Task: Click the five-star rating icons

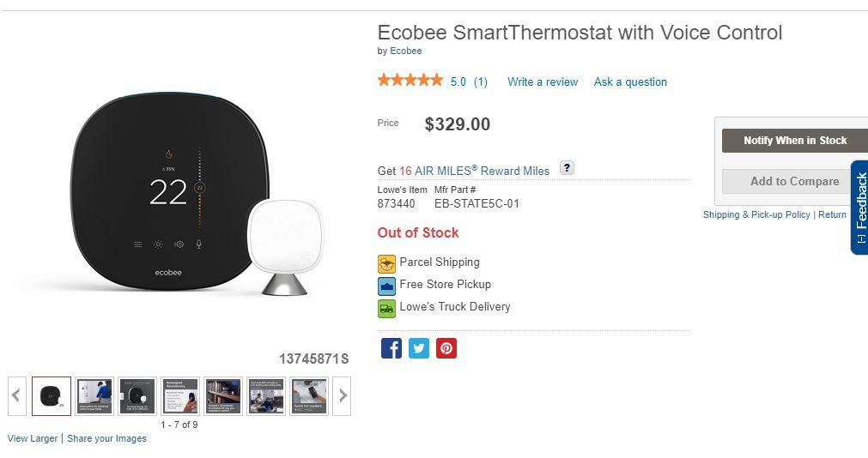Action: pyautogui.click(x=410, y=81)
